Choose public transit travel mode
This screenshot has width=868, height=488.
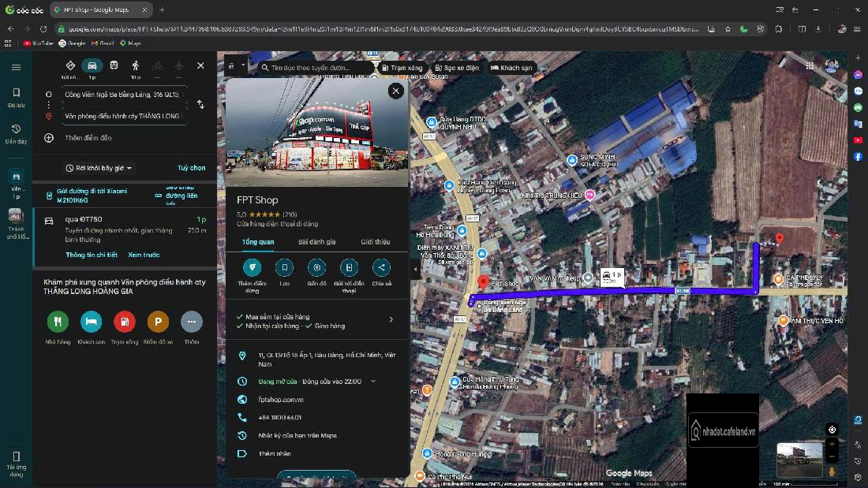[x=114, y=66]
